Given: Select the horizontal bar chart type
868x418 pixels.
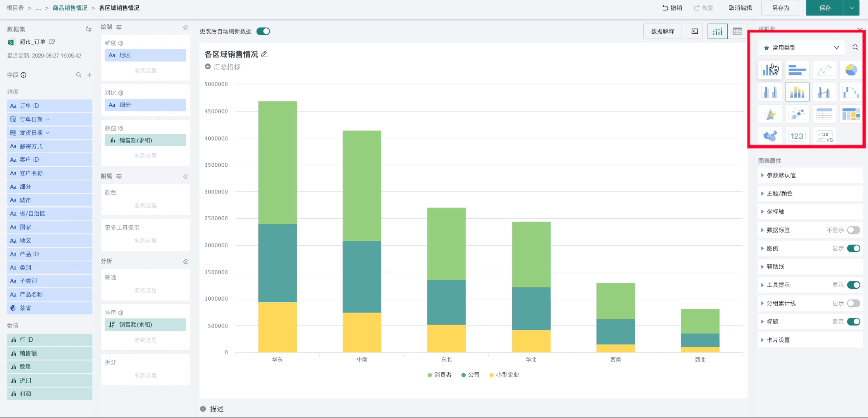Looking at the screenshot, I should (x=797, y=70).
